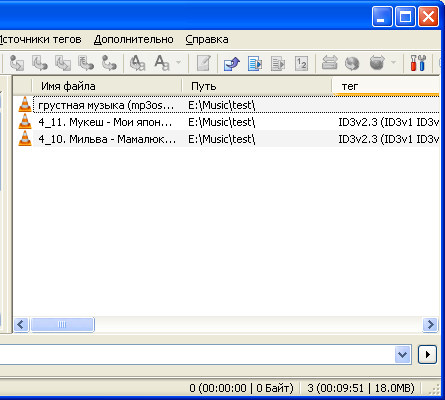
Task: Click the ID3v2.3 tag cell of '4_11. Мукеш'
Action: [389, 122]
